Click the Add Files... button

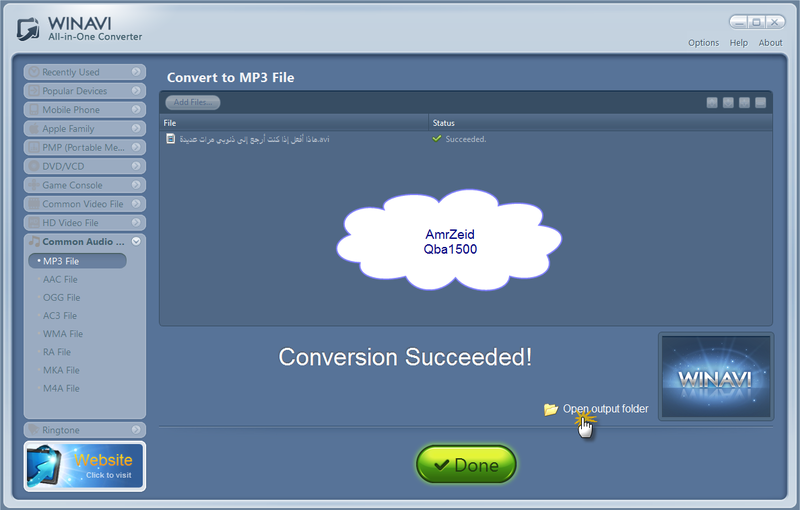[x=193, y=103]
